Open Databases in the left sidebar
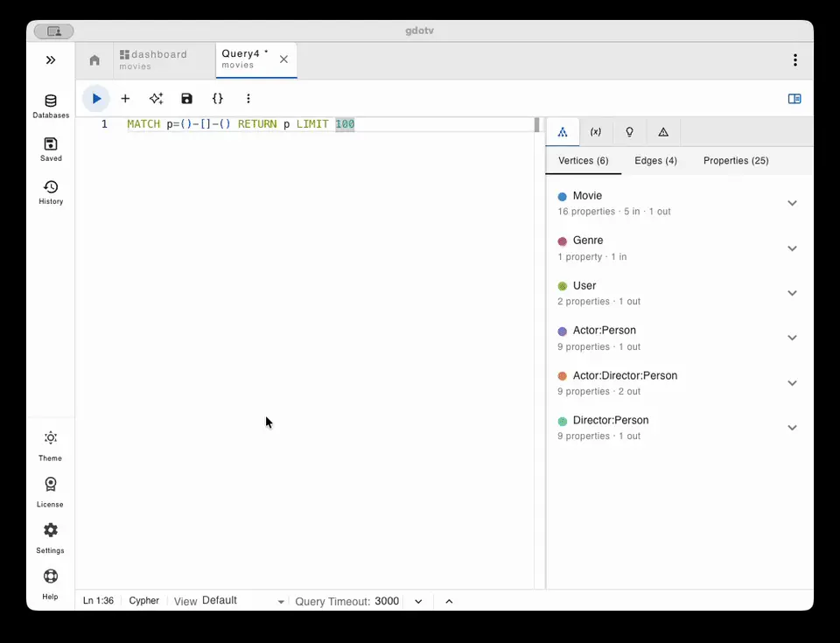This screenshot has width=840, height=643. coord(51,106)
